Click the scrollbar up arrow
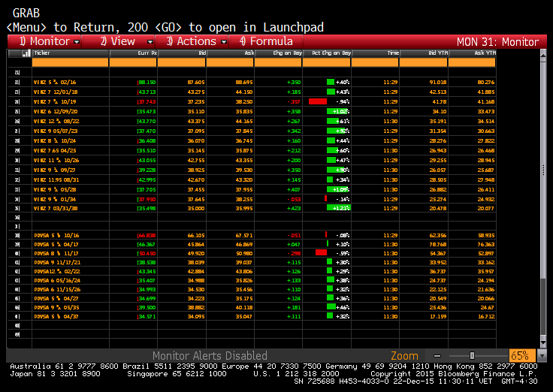The image size is (553, 392). coord(543,55)
